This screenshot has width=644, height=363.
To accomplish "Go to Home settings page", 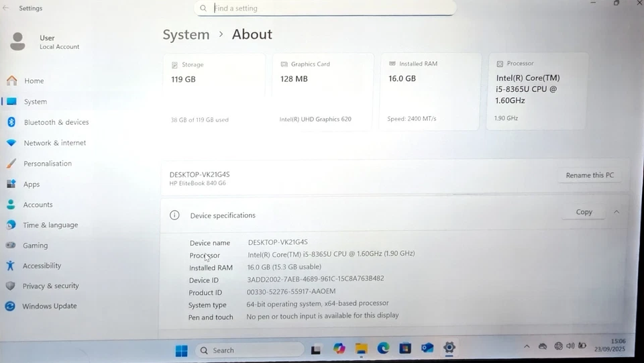I will coord(34,81).
